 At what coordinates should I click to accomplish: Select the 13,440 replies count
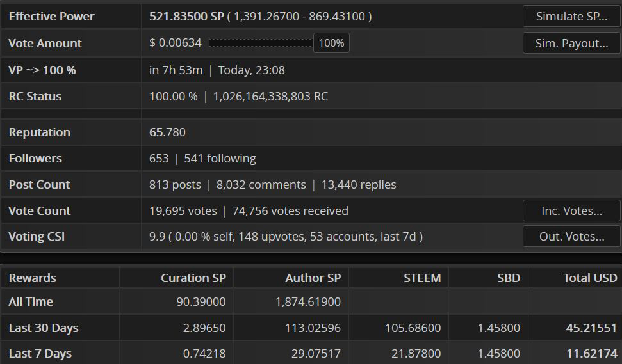359,185
